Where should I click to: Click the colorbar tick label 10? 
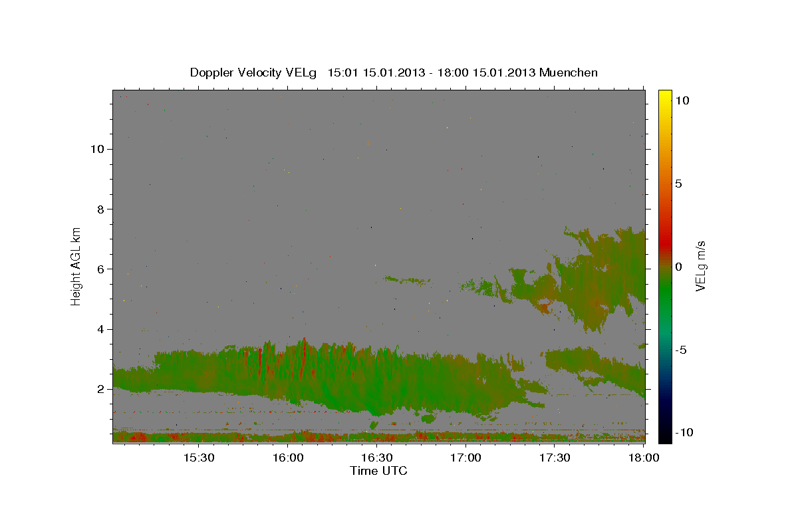point(682,100)
